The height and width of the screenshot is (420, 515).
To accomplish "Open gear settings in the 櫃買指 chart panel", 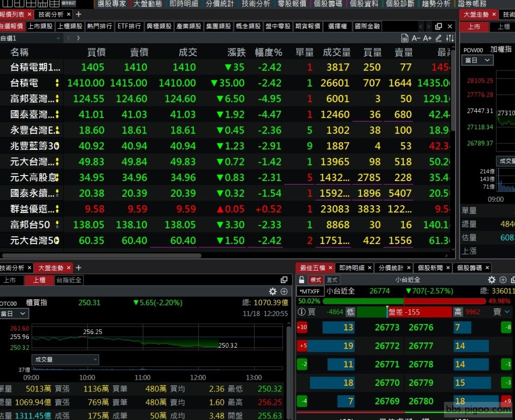I will click(x=273, y=292).
